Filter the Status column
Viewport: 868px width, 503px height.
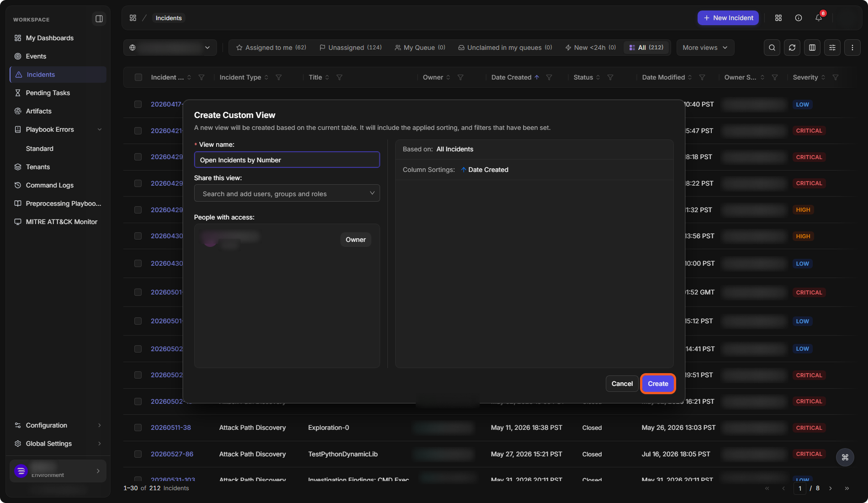610,77
